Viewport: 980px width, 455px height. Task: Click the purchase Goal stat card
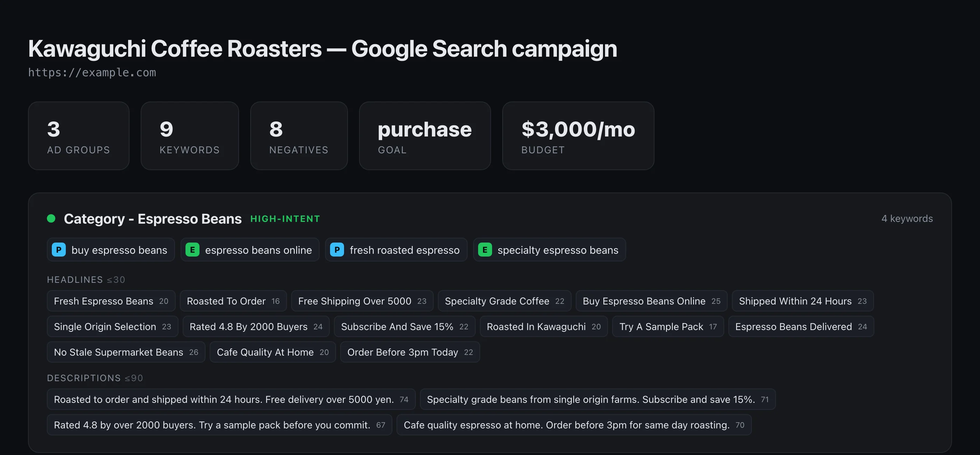(425, 136)
